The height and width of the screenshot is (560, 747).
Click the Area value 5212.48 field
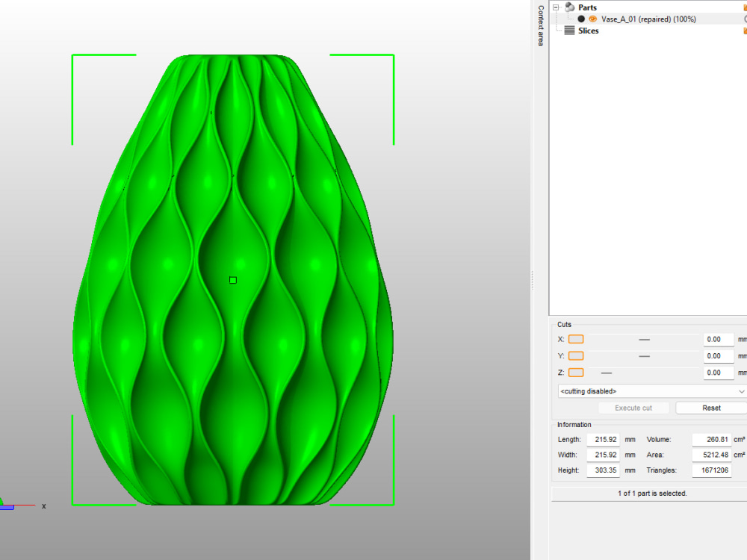coord(712,455)
